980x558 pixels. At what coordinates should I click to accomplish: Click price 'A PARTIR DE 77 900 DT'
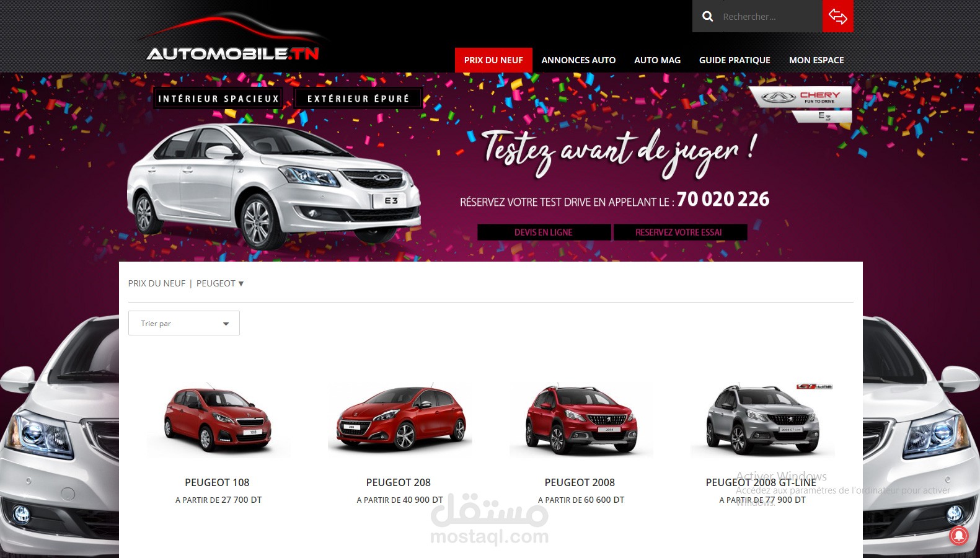tap(762, 500)
